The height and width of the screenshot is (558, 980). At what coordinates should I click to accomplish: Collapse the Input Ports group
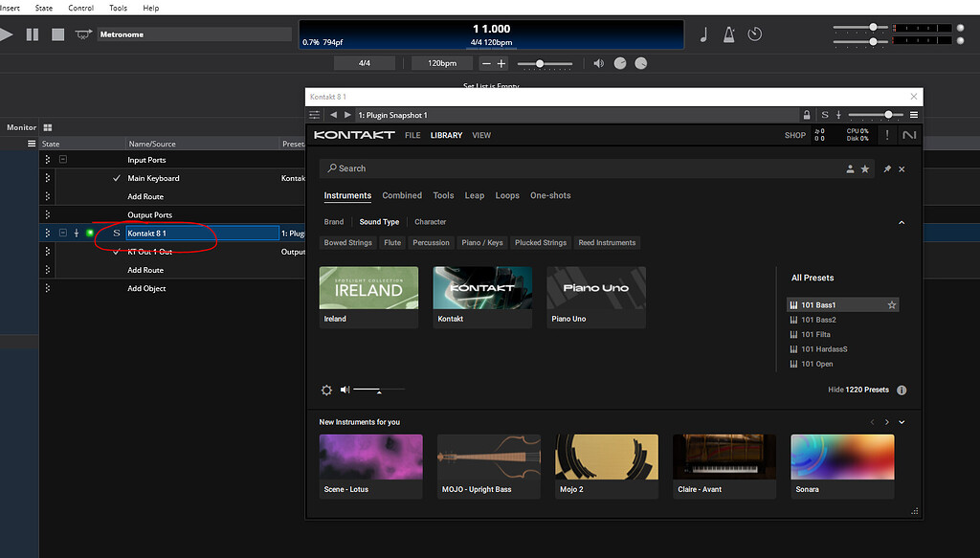63,159
